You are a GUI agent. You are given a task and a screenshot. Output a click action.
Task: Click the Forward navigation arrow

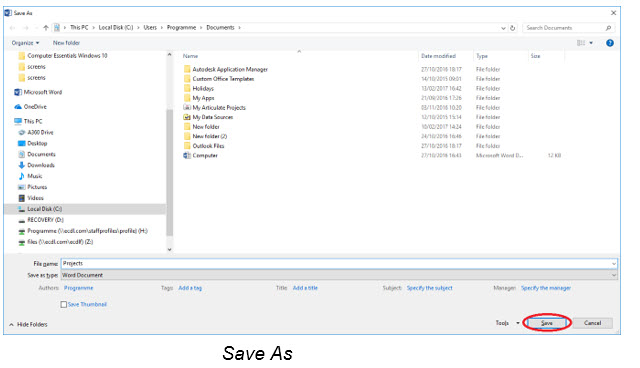tap(25, 28)
